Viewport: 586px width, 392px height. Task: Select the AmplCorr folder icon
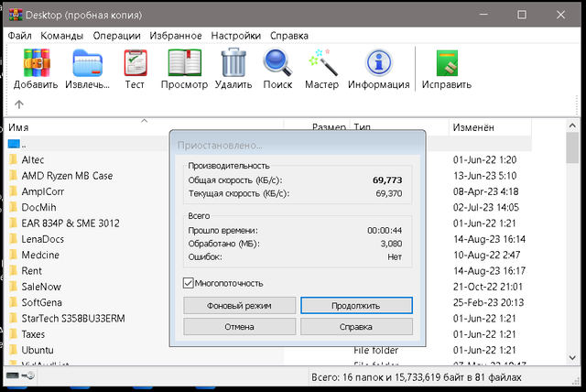(x=14, y=191)
